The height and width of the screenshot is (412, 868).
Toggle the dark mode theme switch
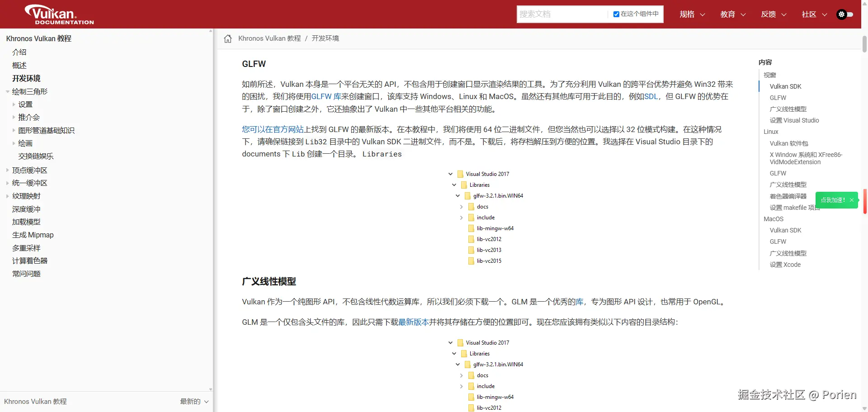(x=845, y=14)
